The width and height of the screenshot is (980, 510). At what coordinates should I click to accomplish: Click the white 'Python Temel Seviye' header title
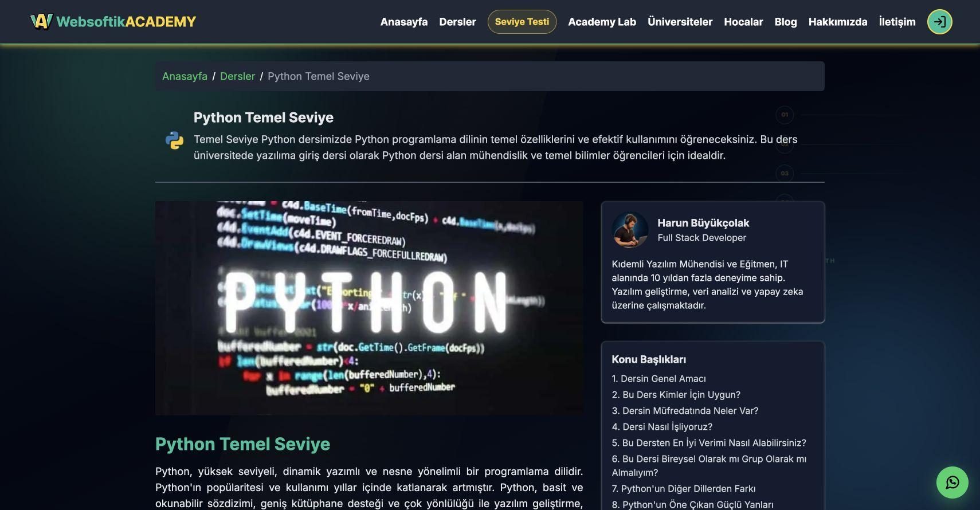(x=264, y=117)
